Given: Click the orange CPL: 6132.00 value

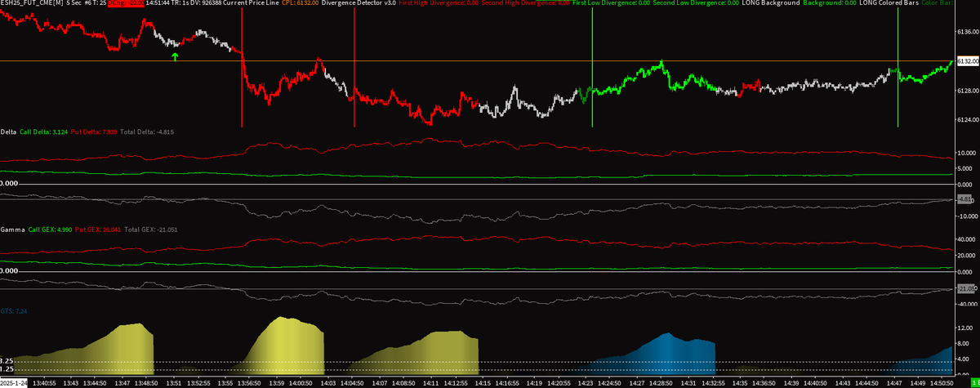Looking at the screenshot, I should (x=298, y=4).
